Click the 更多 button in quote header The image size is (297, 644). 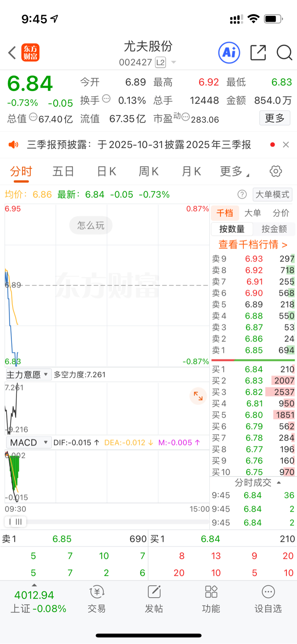coord(275,118)
